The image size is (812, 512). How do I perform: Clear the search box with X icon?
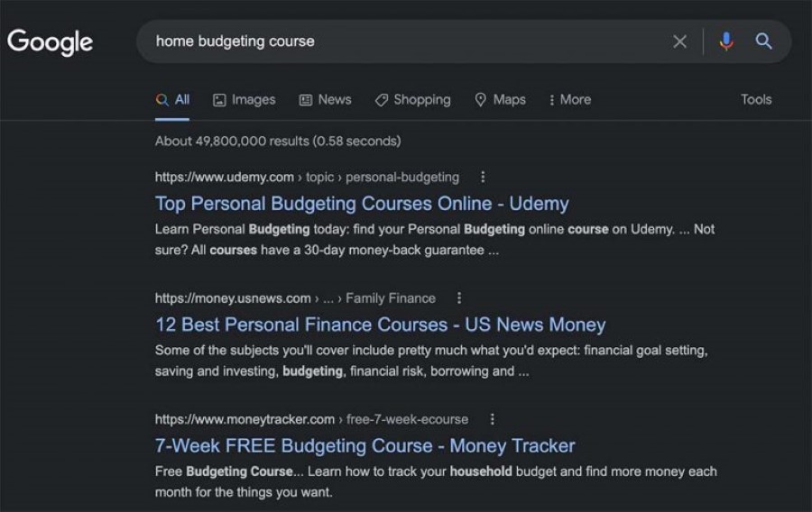[679, 41]
